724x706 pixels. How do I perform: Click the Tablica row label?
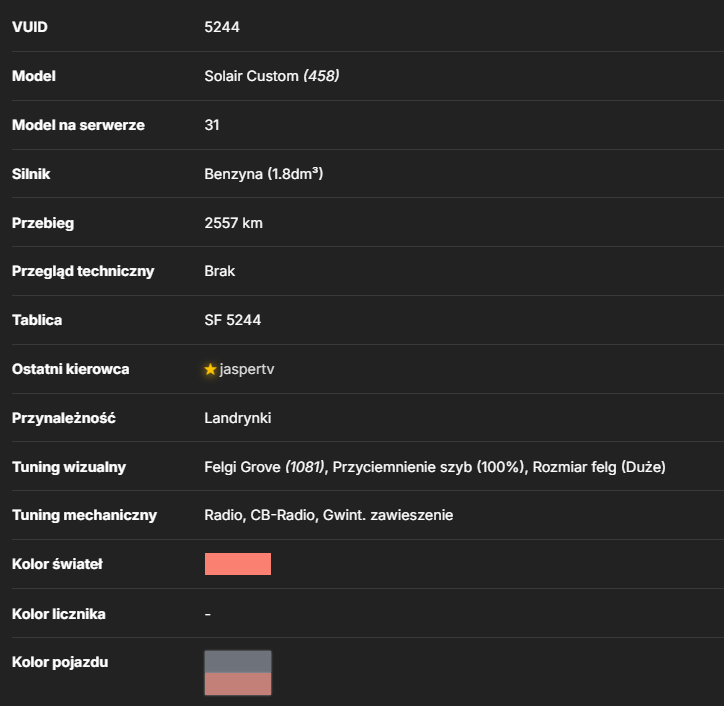coord(37,320)
